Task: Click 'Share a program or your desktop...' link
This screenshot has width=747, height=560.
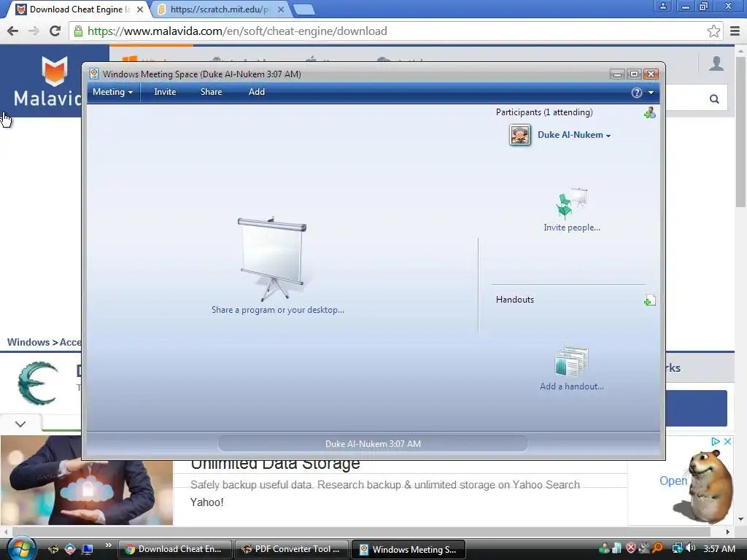Action: point(278,310)
